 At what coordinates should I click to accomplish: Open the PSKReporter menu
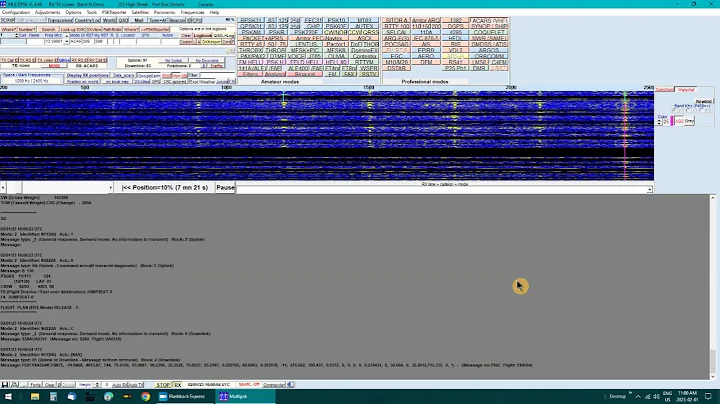tap(114, 12)
